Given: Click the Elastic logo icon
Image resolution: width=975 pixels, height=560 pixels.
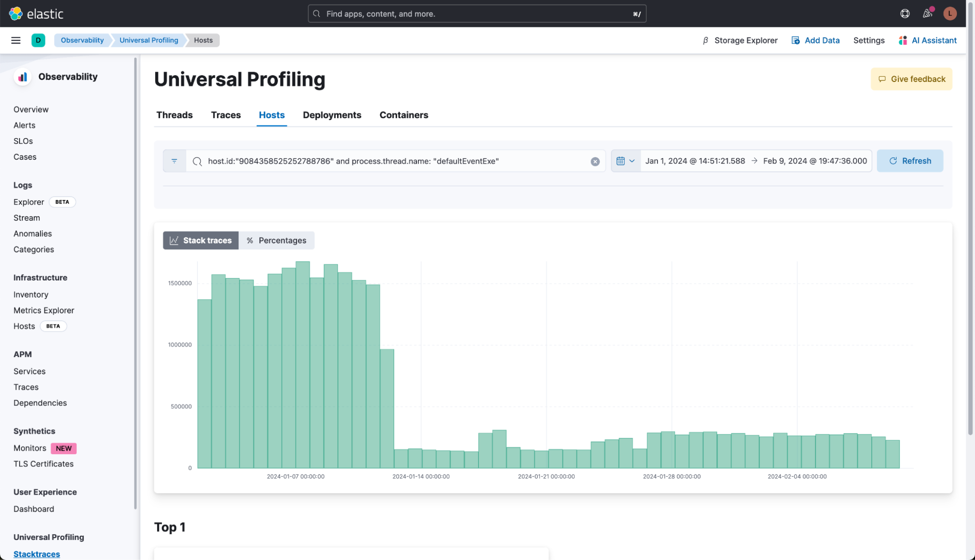Looking at the screenshot, I should pyautogui.click(x=16, y=14).
